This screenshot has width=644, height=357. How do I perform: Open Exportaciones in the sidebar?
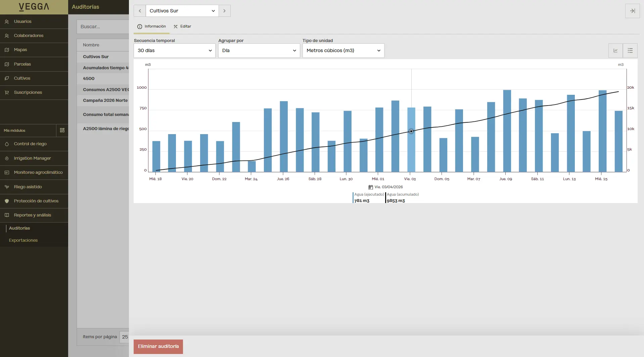[x=23, y=240]
